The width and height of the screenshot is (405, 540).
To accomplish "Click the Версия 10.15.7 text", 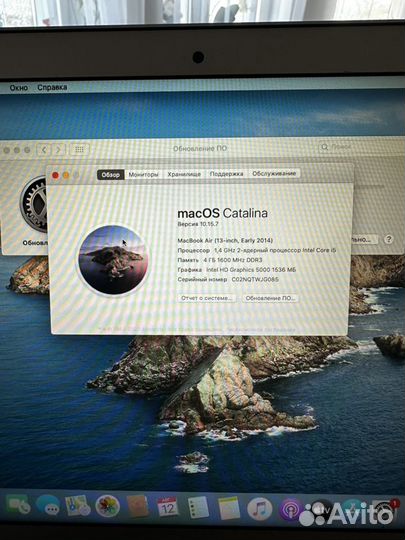I will (198, 224).
